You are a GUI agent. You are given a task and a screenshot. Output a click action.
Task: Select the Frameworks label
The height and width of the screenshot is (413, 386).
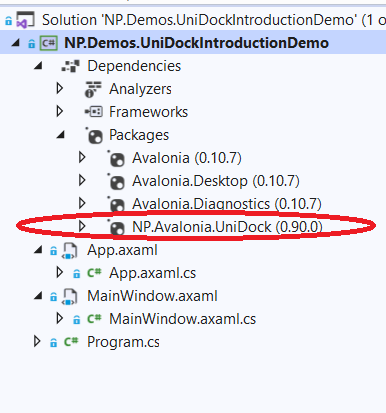point(149,112)
